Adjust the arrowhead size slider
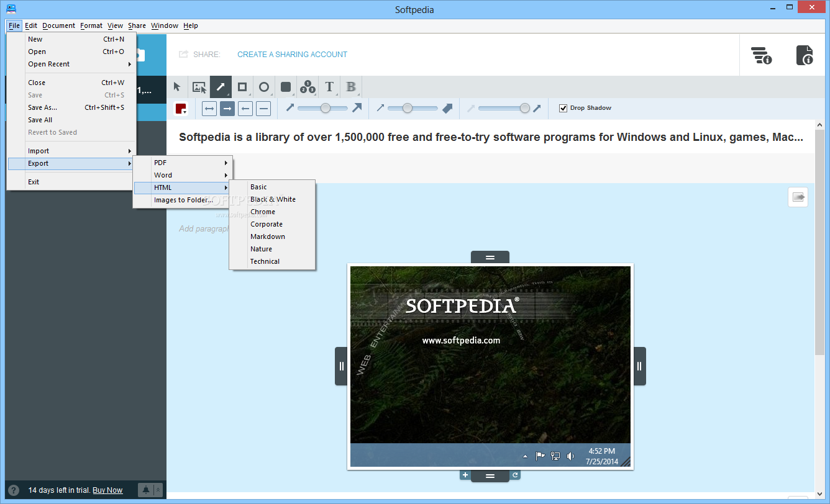The height and width of the screenshot is (504, 830). 413,108
